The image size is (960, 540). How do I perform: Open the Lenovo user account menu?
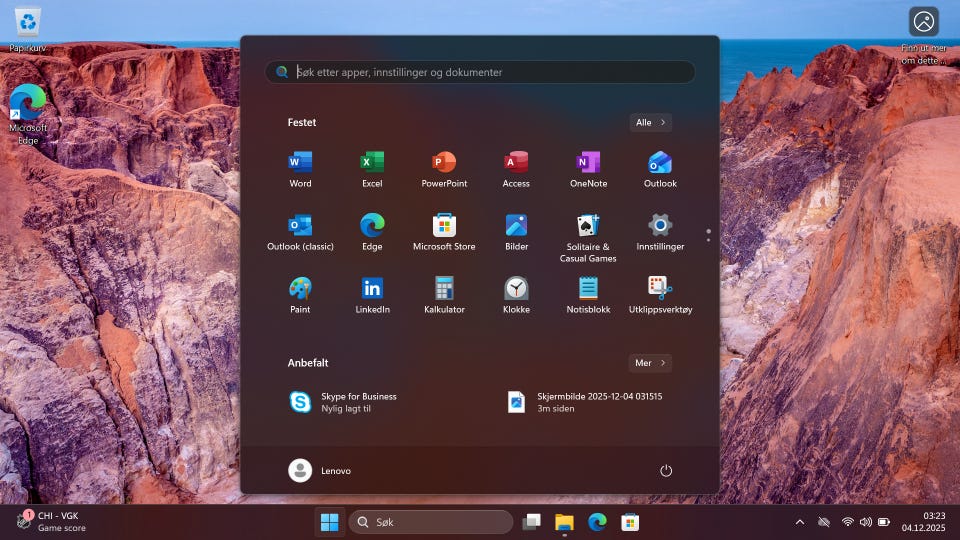pyautogui.click(x=320, y=471)
